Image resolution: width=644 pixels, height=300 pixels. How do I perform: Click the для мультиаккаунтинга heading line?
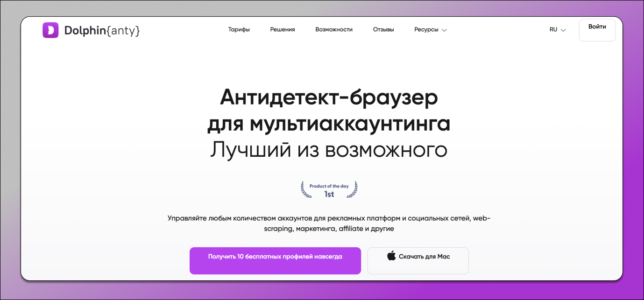329,124
